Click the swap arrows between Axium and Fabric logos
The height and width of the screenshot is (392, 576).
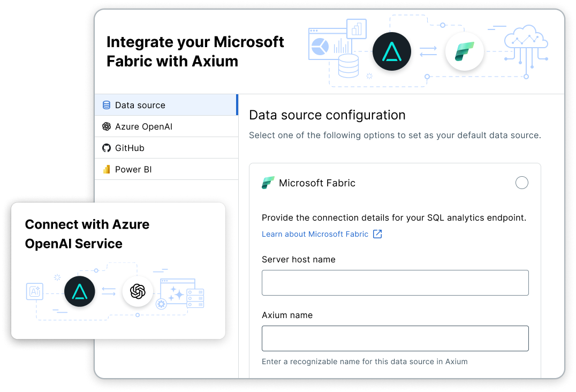428,52
